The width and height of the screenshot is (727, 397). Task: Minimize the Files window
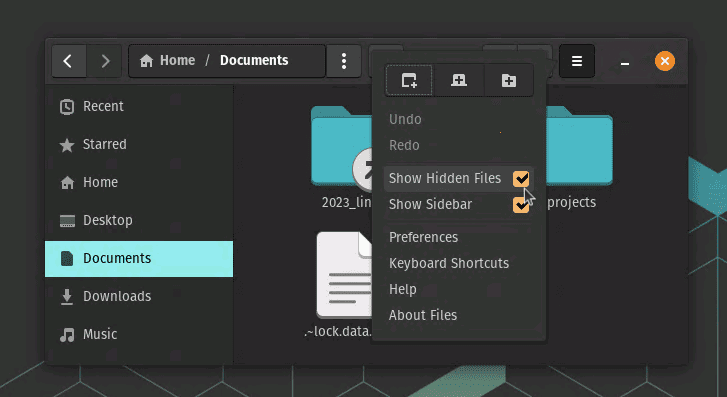625,62
